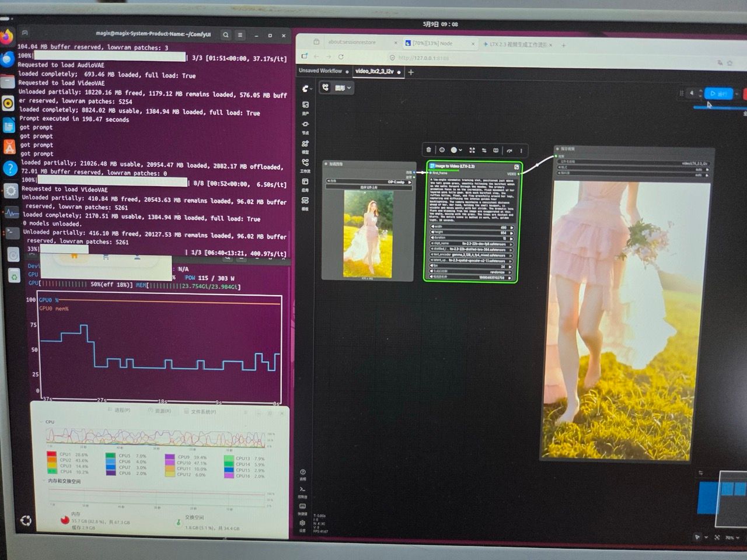Open a new browser tab
Viewport: 747px width, 560px height.
[x=564, y=45]
